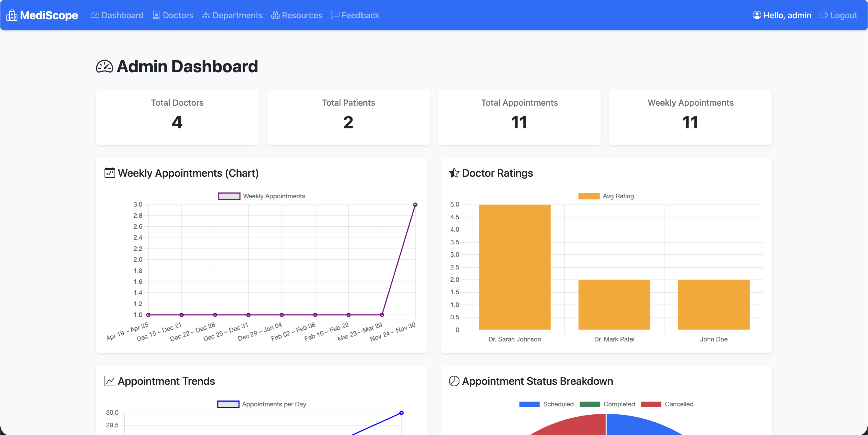Viewport: 868px width, 435px height.
Task: Open the Doctors nav menu item
Action: point(173,15)
